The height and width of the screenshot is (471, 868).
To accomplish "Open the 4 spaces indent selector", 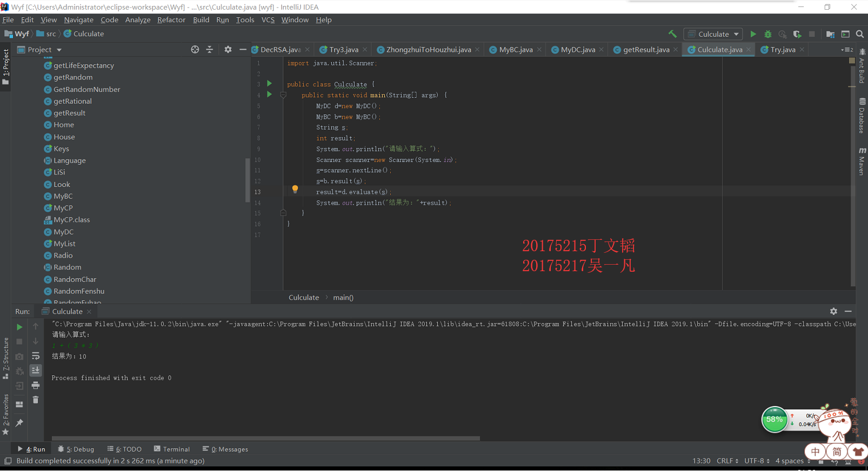I will click(793, 461).
